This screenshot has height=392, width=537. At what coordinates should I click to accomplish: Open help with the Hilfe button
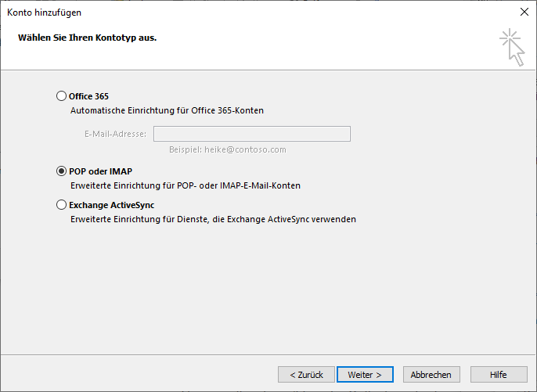(x=498, y=375)
